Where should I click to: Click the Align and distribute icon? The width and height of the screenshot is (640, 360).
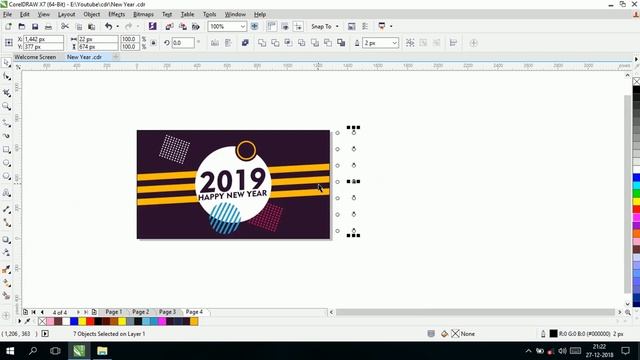click(x=453, y=43)
